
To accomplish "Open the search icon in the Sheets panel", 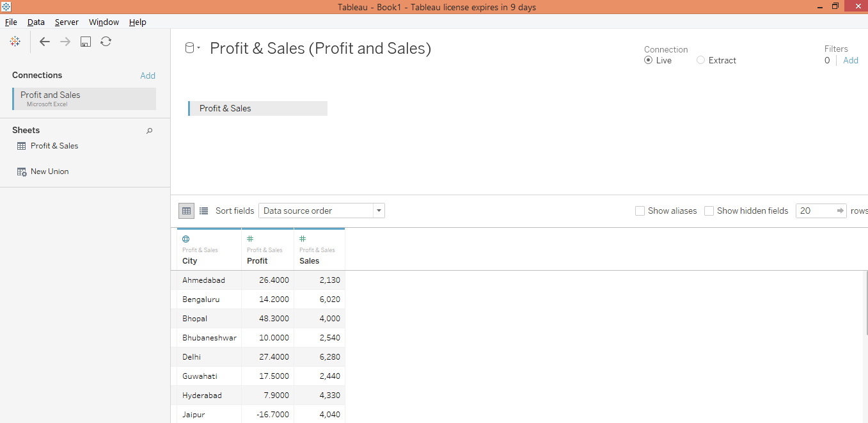I will click(149, 131).
